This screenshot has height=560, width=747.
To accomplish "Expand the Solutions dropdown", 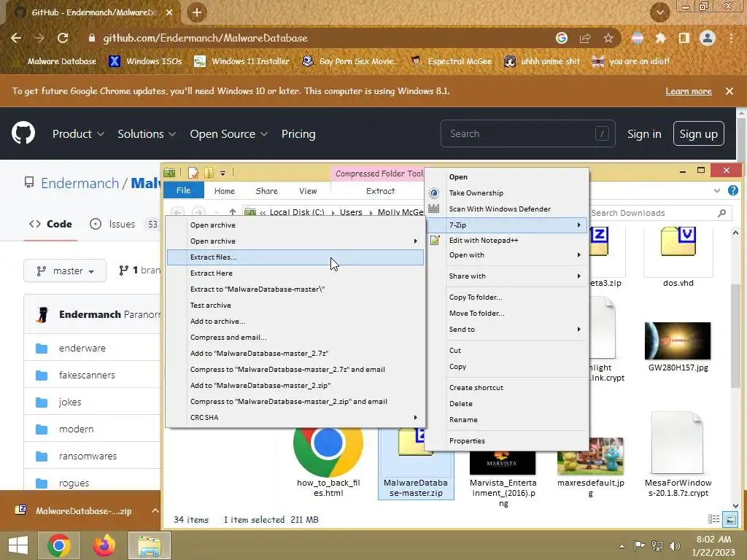I will [147, 134].
